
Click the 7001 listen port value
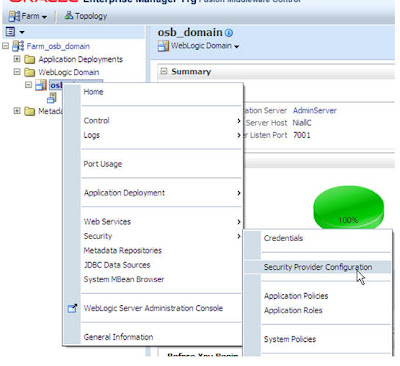tap(302, 135)
